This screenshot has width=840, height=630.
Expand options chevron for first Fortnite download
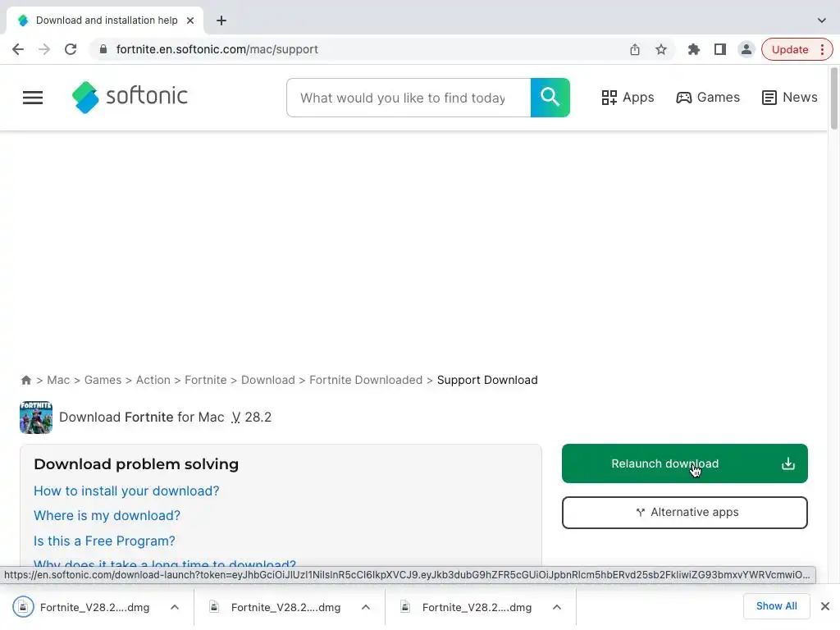[175, 608]
